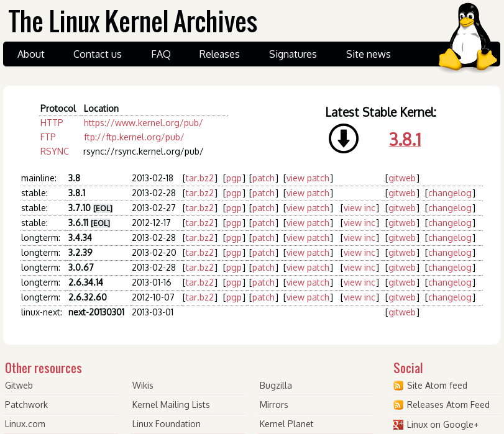504x434 pixels.
Task: Download patch for longterm 3.2.39
Action: 263,253
